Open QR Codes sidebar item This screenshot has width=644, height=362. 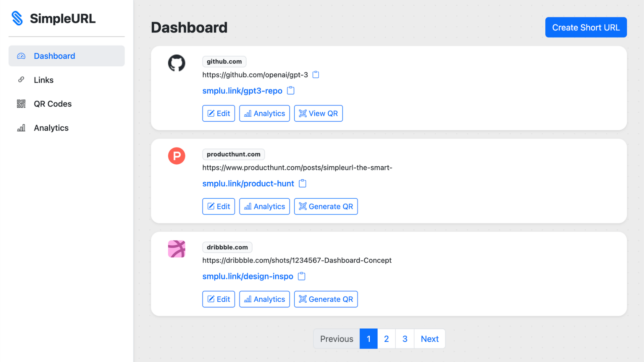click(53, 104)
